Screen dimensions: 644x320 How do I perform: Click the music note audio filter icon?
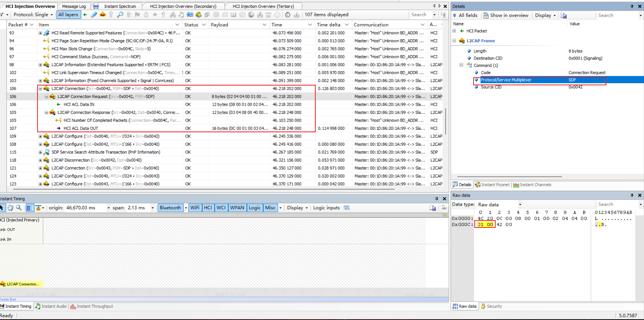click(181, 15)
